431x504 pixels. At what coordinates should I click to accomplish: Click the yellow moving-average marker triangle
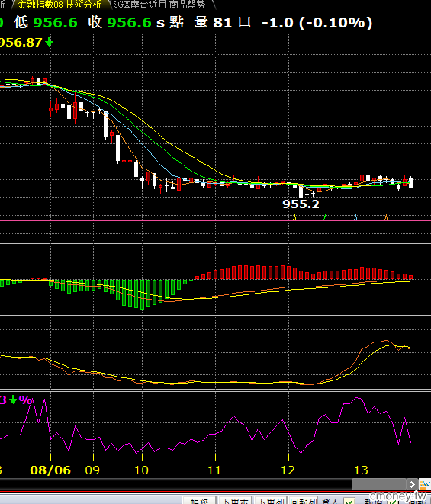(294, 217)
